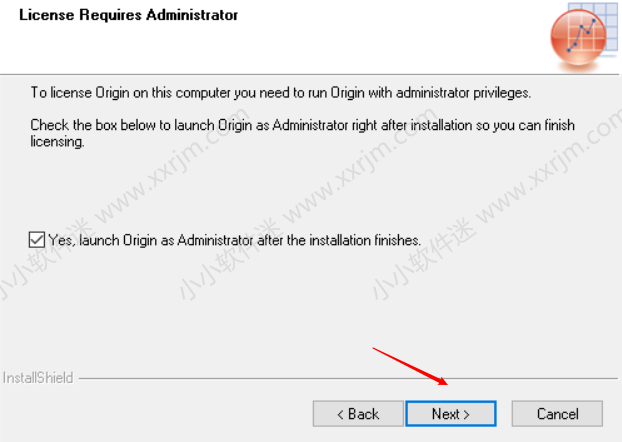Proceed with the 'Next >' button

point(451,414)
